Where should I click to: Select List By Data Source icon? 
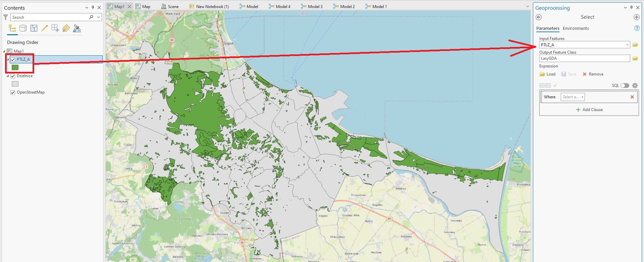(x=23, y=29)
